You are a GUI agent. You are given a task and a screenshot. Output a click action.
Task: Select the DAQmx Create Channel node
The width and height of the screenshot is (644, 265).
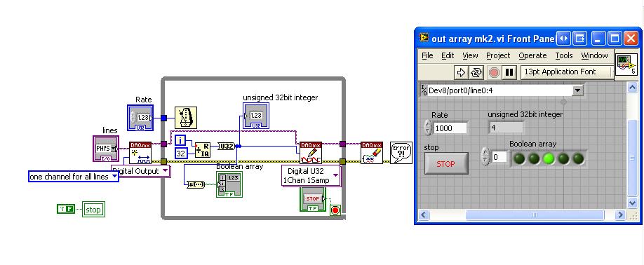(140, 153)
